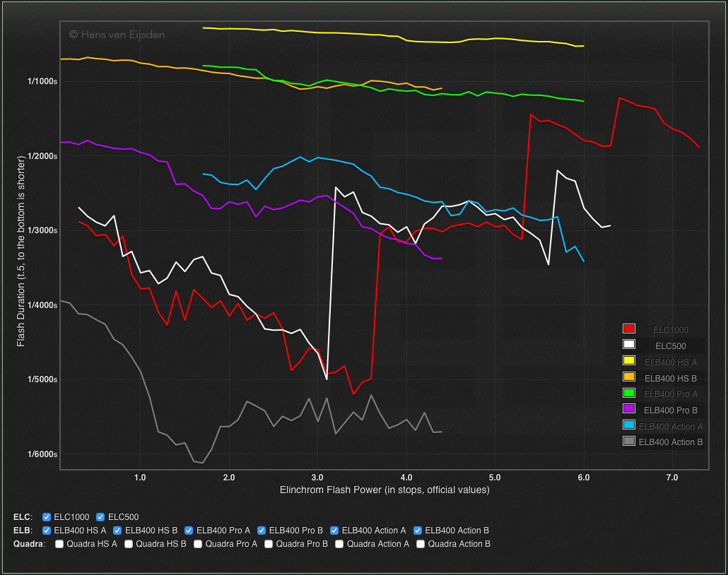728x575 pixels.
Task: Click the green ELB400 Pro A legend swatch
Action: point(629,393)
